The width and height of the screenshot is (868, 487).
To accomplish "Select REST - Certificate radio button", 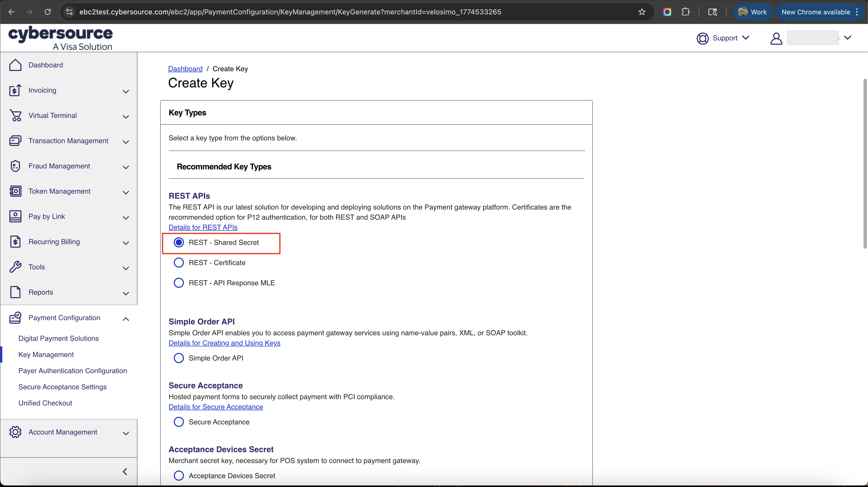I will point(179,263).
